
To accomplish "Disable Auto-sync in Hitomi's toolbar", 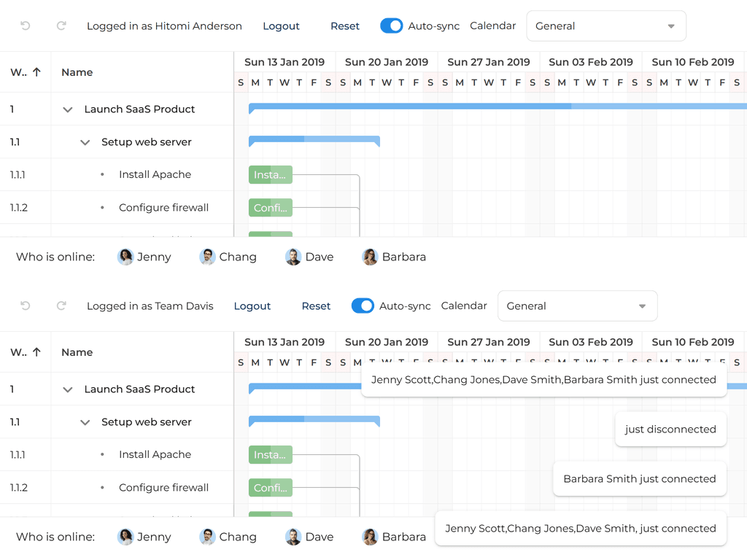I will tap(392, 26).
